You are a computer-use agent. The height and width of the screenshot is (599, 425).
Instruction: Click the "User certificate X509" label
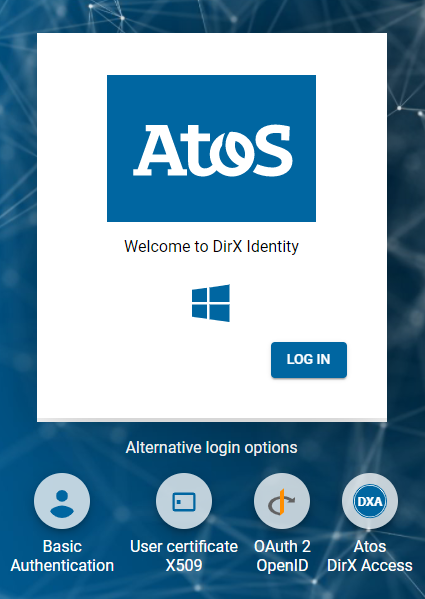tap(184, 556)
